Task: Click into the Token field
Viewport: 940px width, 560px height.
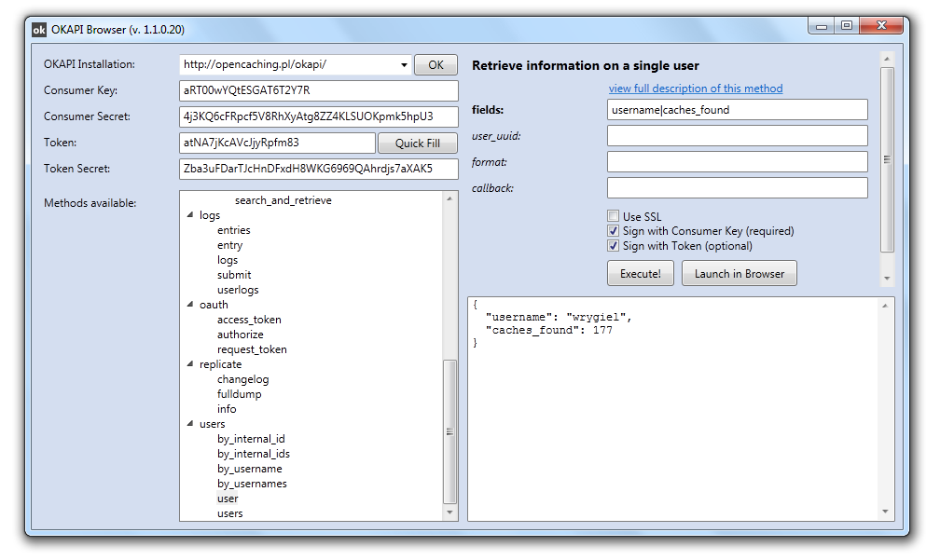Action: [x=278, y=143]
